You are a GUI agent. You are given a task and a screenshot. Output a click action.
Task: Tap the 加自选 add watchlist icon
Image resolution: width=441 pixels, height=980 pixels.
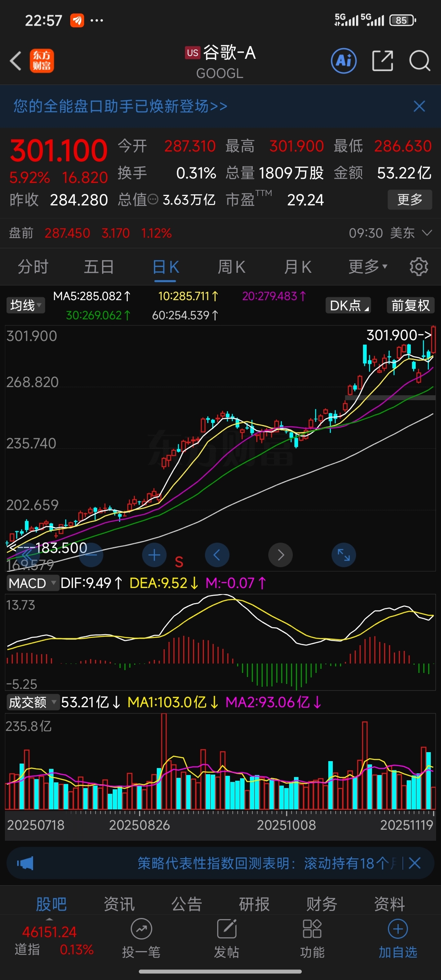pyautogui.click(x=398, y=939)
